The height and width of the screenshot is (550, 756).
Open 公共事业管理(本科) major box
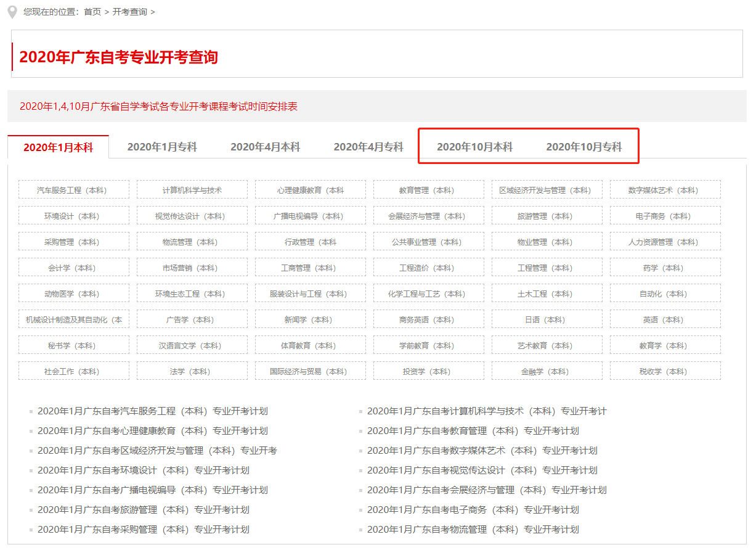tap(429, 242)
